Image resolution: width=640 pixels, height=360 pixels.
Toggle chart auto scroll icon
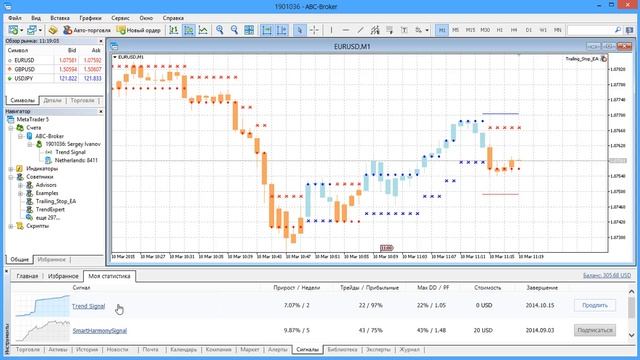[267, 30]
